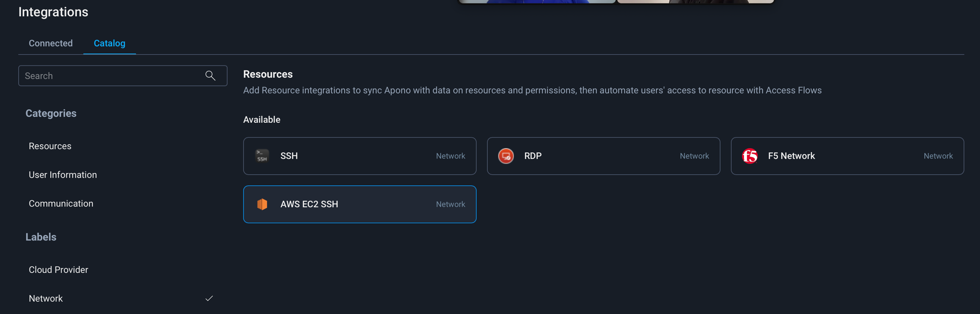Open the RDP integration card
This screenshot has height=314, width=980.
(603, 156)
